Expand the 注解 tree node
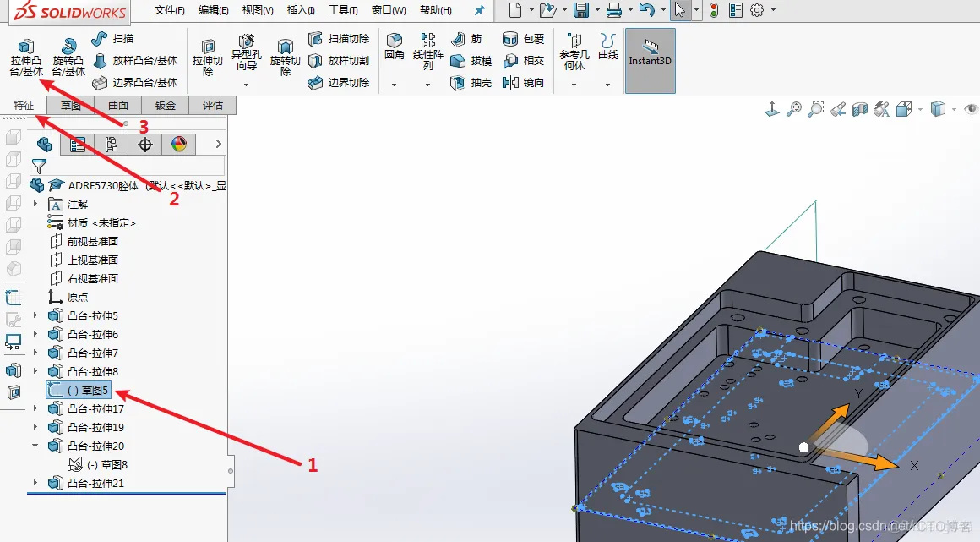The image size is (980, 542). coord(35,204)
